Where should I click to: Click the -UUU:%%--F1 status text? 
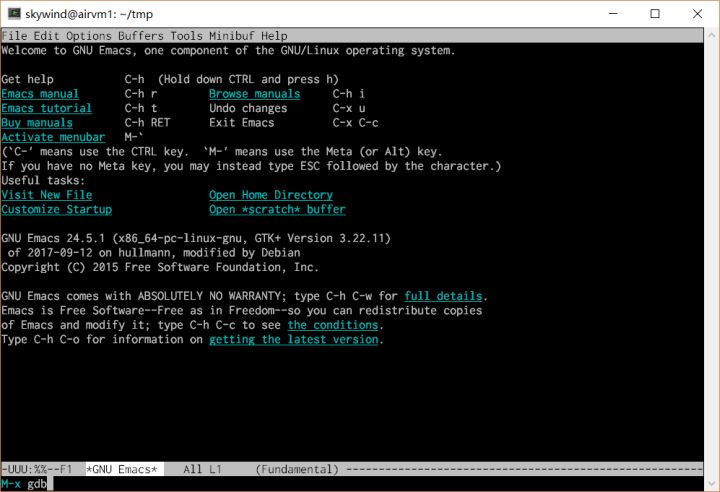point(37,469)
